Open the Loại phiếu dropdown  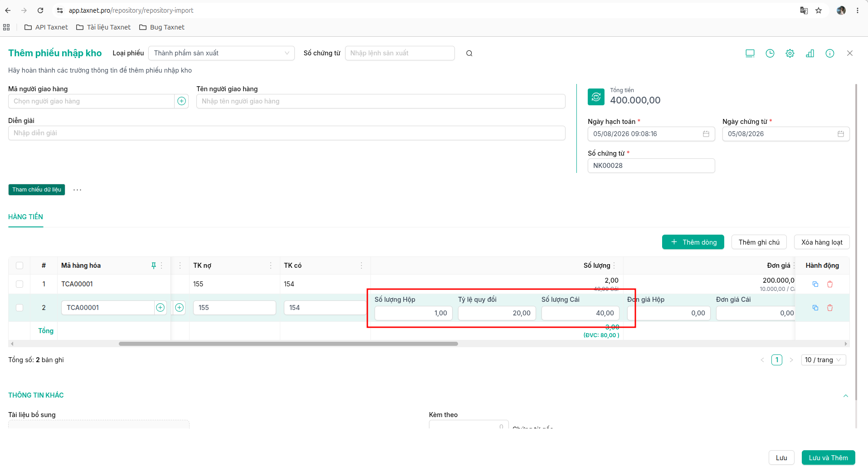pyautogui.click(x=221, y=53)
